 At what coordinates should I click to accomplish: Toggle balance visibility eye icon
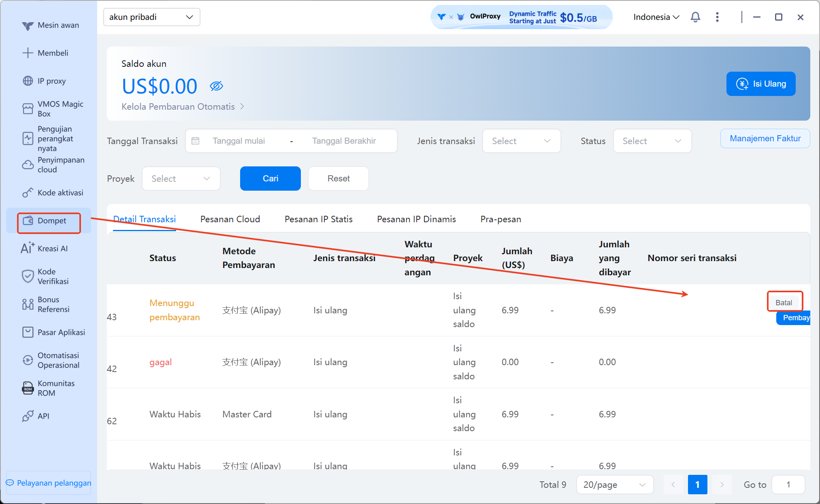tap(216, 86)
